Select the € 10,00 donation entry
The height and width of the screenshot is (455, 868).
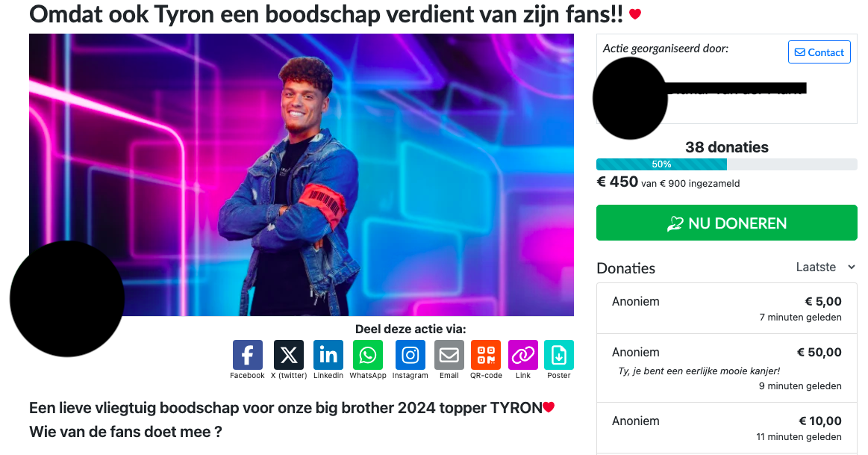pyautogui.click(x=726, y=428)
